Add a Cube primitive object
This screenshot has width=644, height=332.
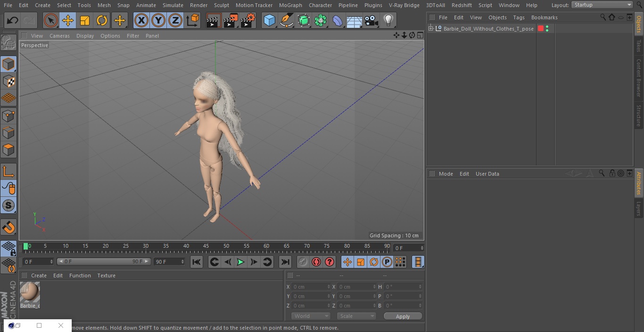pos(269,20)
